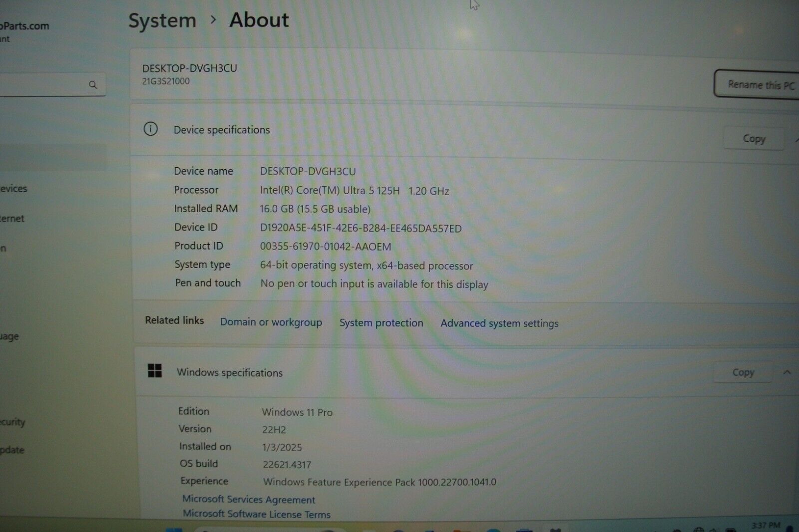Select the sidebar item ending in "curity"
799x532 pixels.
(12, 422)
